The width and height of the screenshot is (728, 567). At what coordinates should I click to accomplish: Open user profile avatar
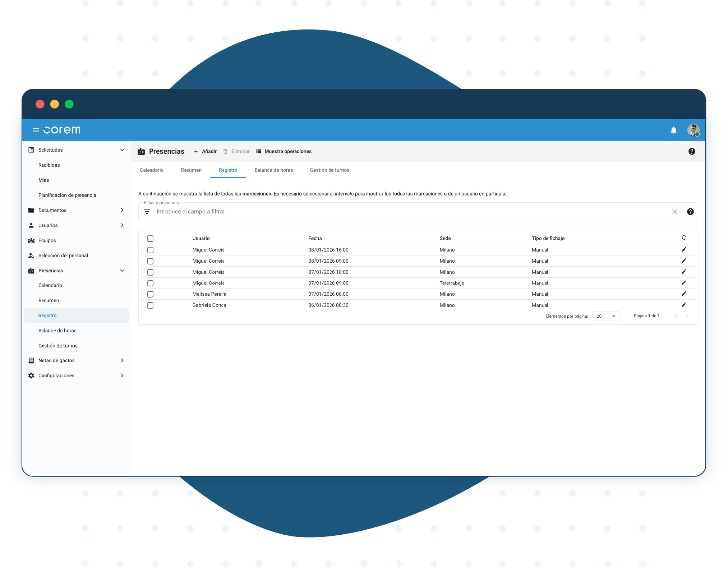(x=693, y=130)
